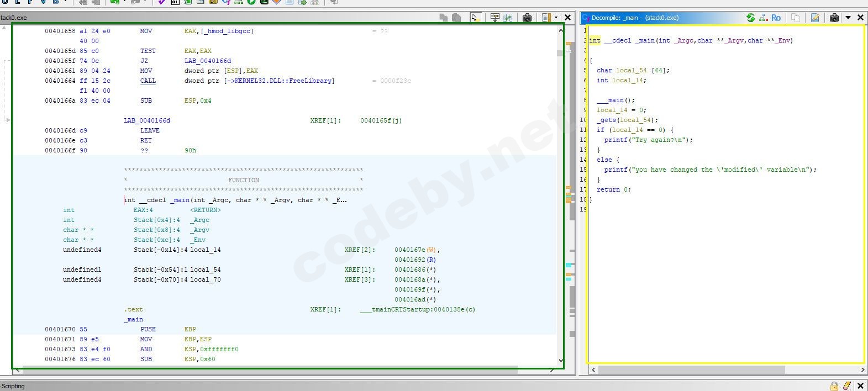Screen dimensions: 868x391
Task: Click the copy icon in the decompiler header
Action: (x=796, y=18)
